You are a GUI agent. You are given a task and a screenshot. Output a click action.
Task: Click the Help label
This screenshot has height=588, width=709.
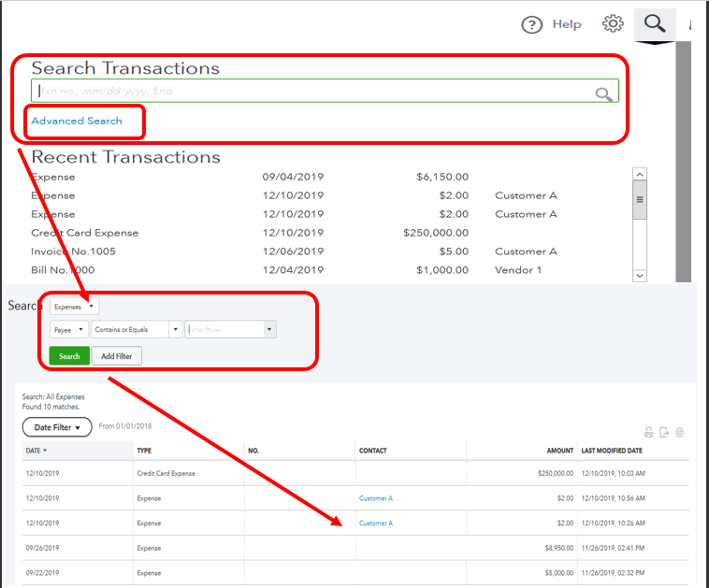point(567,24)
